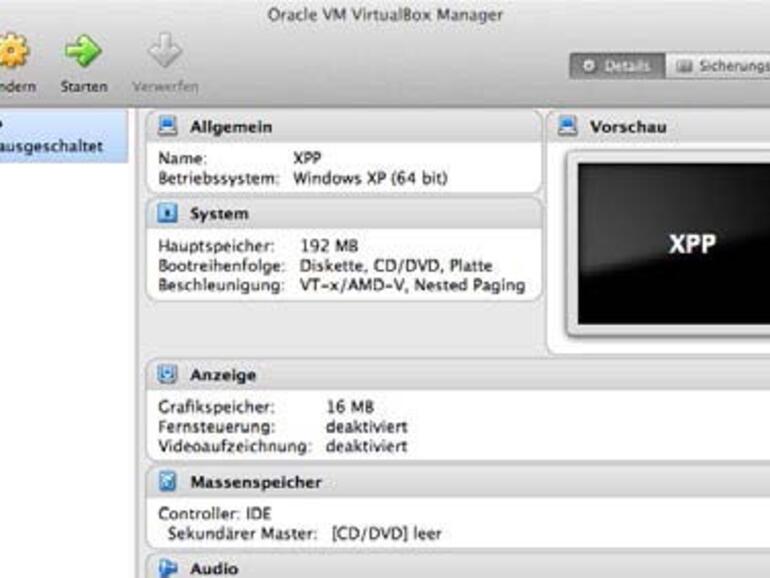Image resolution: width=770 pixels, height=578 pixels.
Task: Click the 'Bootreihenfolge:' label
Action: click(221, 266)
